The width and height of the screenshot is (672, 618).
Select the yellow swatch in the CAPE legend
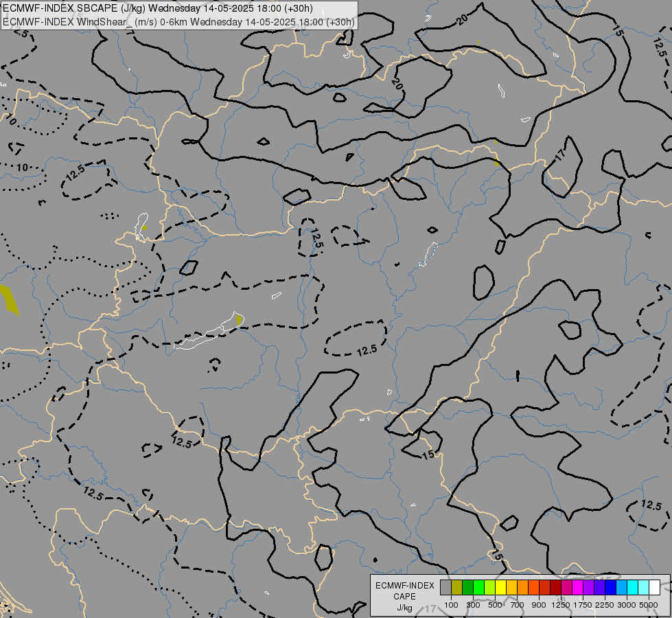[x=500, y=587]
